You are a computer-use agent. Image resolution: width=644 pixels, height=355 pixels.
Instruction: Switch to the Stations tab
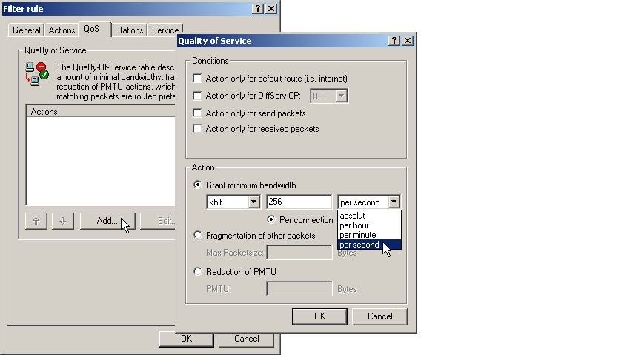pyautogui.click(x=129, y=30)
